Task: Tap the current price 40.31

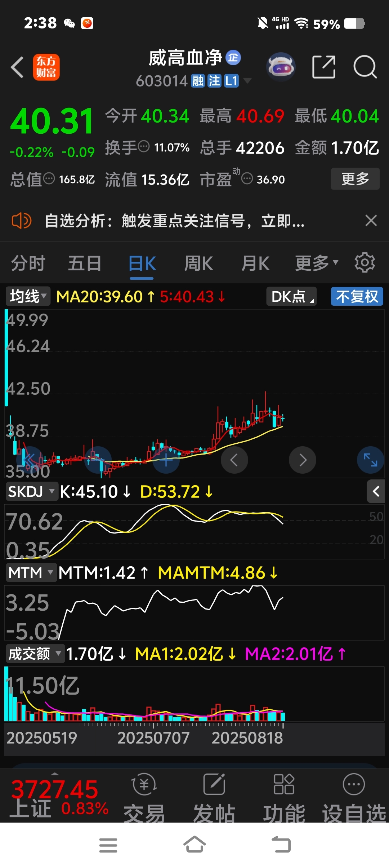Action: 52,122
